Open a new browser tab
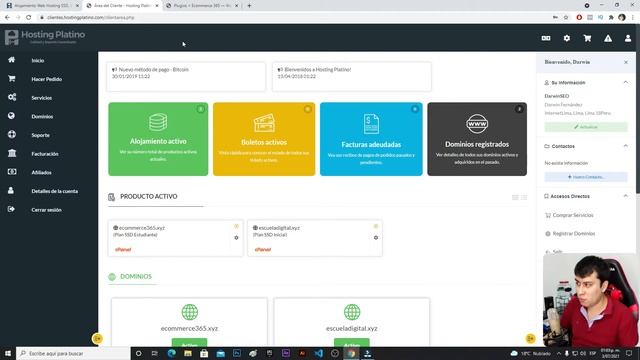The image size is (640, 360). tap(249, 6)
